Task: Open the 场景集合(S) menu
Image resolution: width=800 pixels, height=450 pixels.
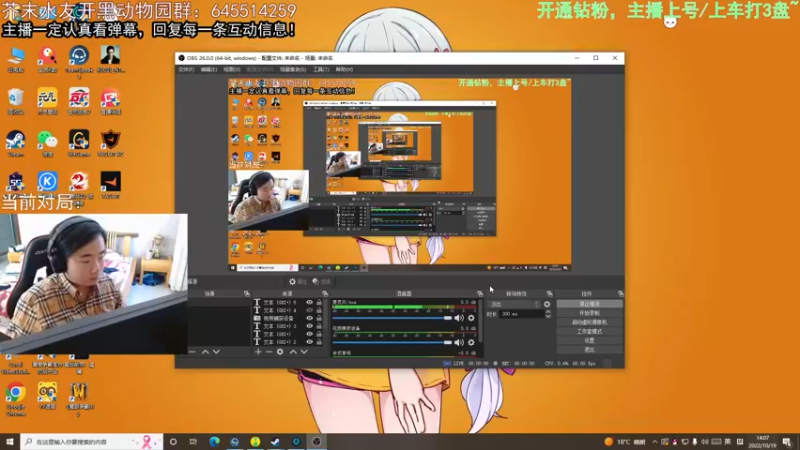Action: click(x=293, y=69)
